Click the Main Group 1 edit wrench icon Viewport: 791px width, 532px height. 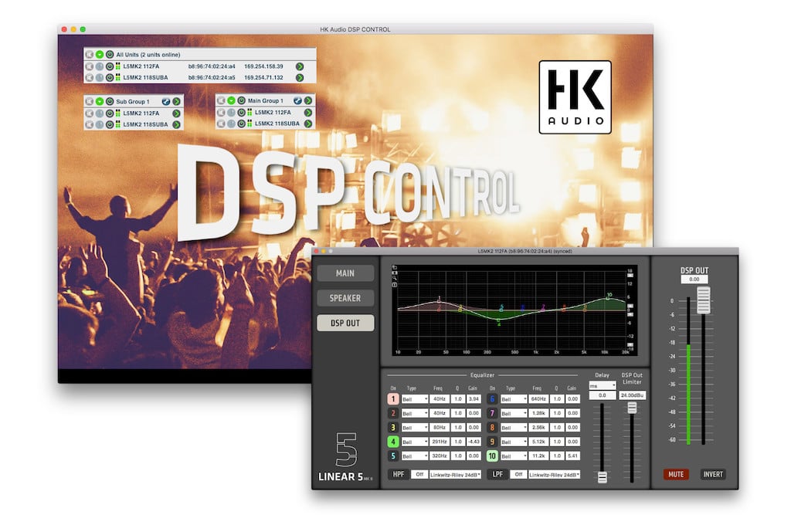coord(297,100)
